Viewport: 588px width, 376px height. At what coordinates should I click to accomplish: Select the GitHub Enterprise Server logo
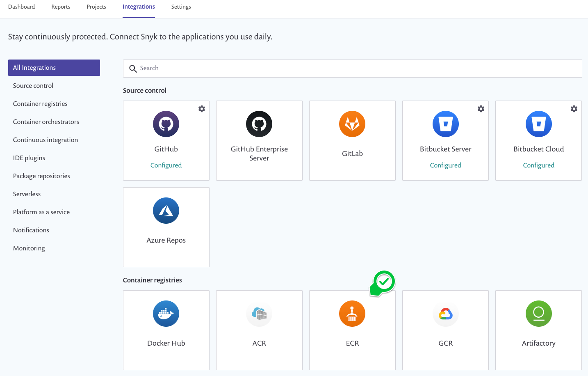(259, 124)
